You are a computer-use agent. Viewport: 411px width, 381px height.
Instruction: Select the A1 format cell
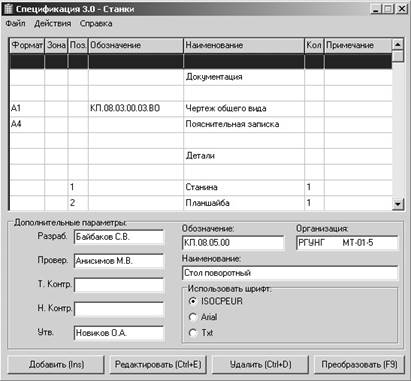point(27,108)
